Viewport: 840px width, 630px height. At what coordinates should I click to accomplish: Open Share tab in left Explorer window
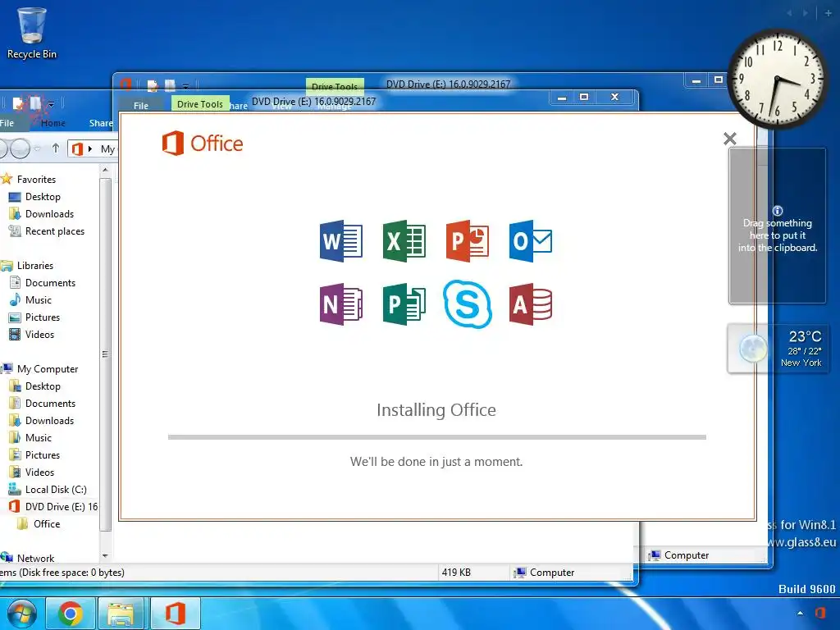[101, 123]
